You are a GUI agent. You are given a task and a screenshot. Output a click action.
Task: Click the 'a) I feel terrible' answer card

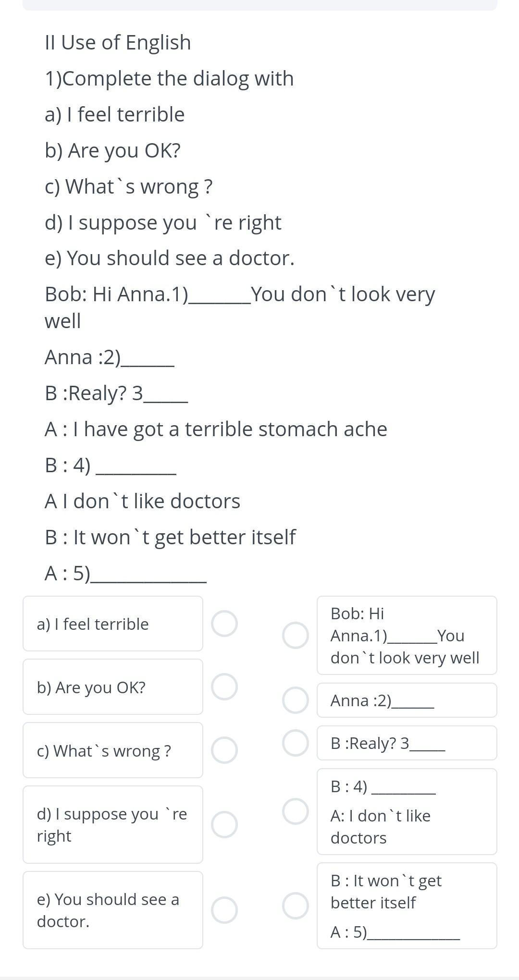(x=112, y=624)
